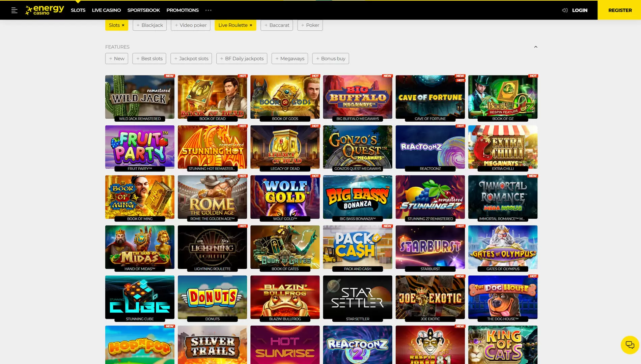Toggle the Megaways feature filter
The width and height of the screenshot is (641, 364).
coord(289,59)
